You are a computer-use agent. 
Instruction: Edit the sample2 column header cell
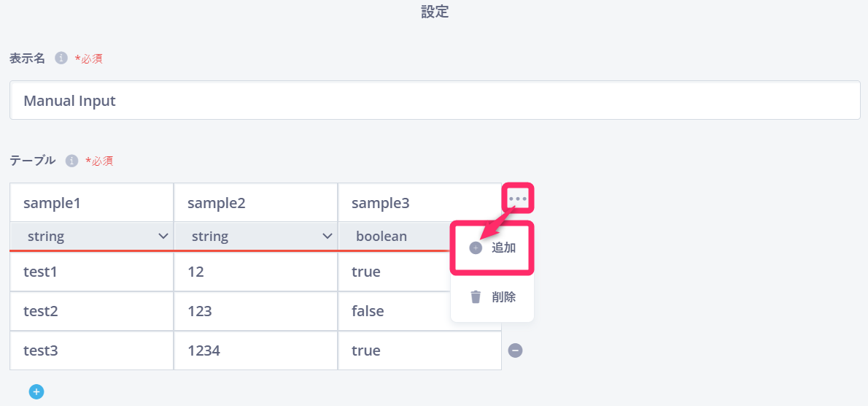click(x=256, y=203)
